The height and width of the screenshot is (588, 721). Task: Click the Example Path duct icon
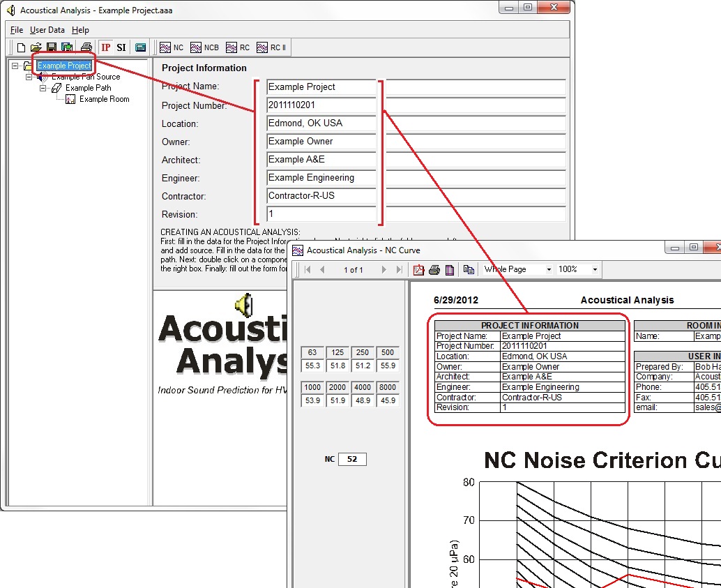point(56,88)
